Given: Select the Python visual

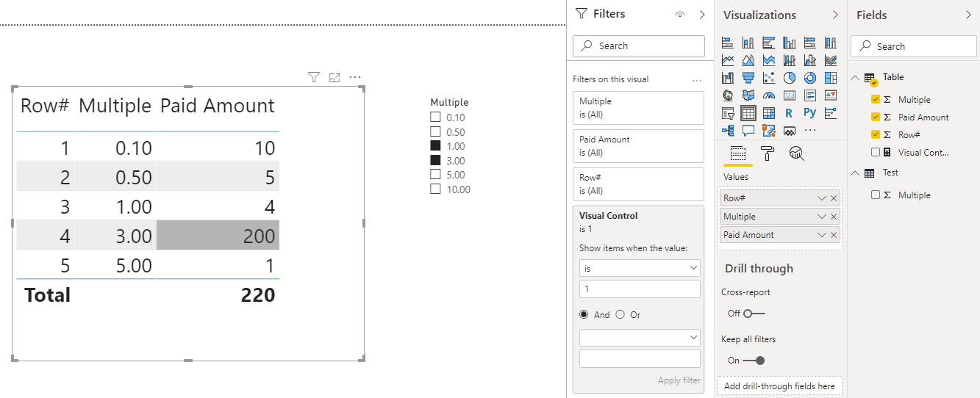Looking at the screenshot, I should [810, 113].
